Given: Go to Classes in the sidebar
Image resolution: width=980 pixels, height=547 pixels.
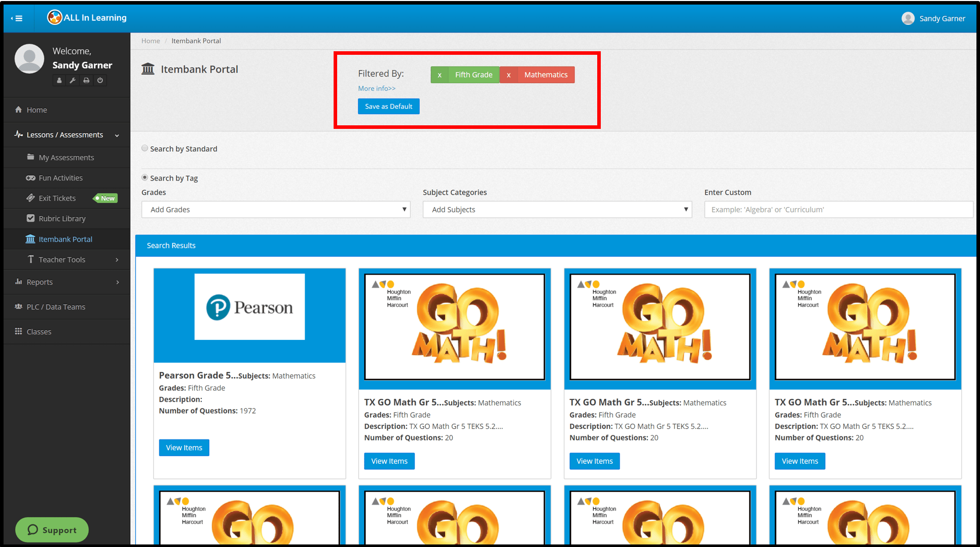Looking at the screenshot, I should (x=38, y=331).
